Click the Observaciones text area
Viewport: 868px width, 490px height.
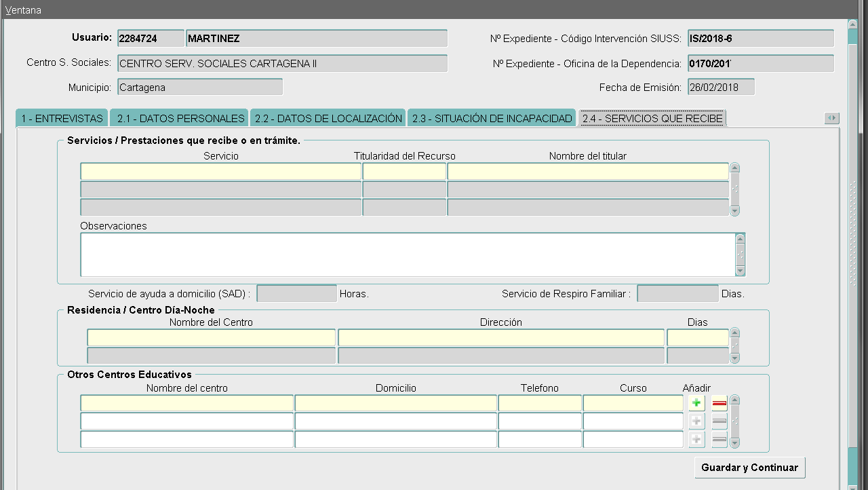407,255
